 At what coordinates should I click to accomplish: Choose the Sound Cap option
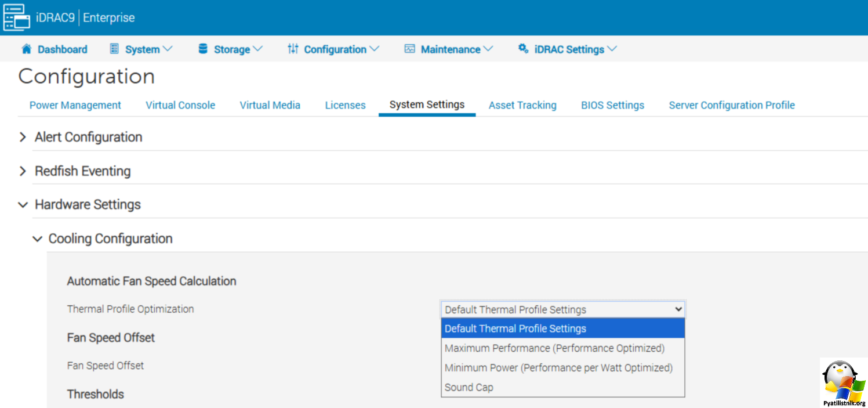(563, 387)
